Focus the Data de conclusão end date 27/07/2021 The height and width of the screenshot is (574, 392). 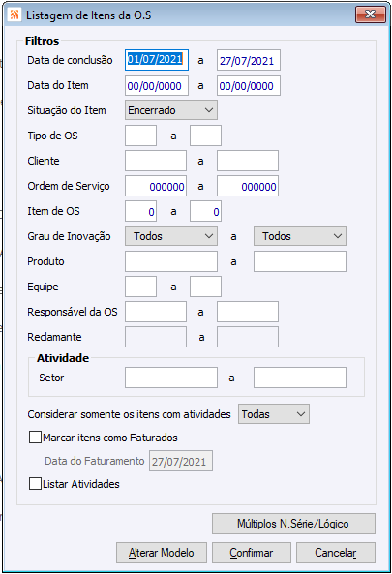pos(249,60)
